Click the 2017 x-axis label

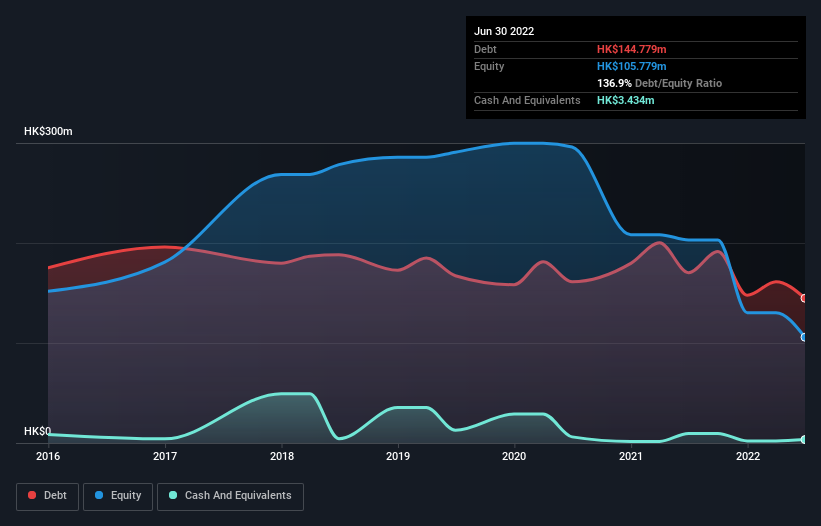[165, 456]
